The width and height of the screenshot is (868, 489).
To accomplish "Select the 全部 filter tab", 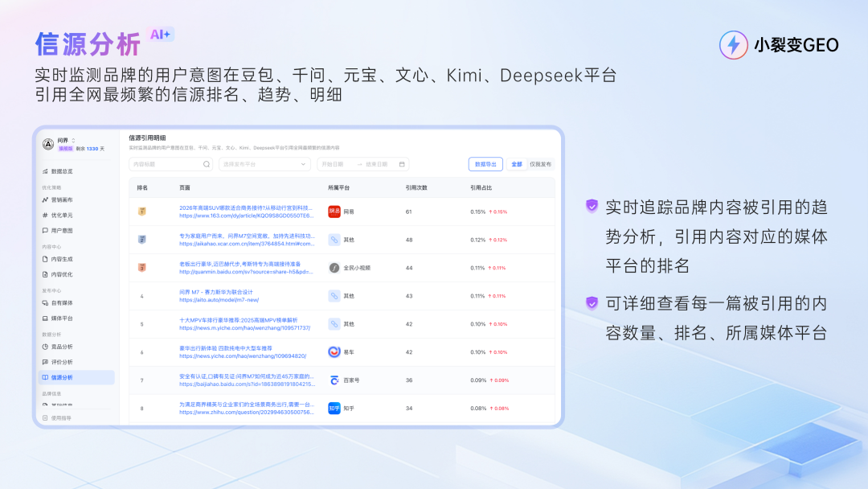I will 517,165.
